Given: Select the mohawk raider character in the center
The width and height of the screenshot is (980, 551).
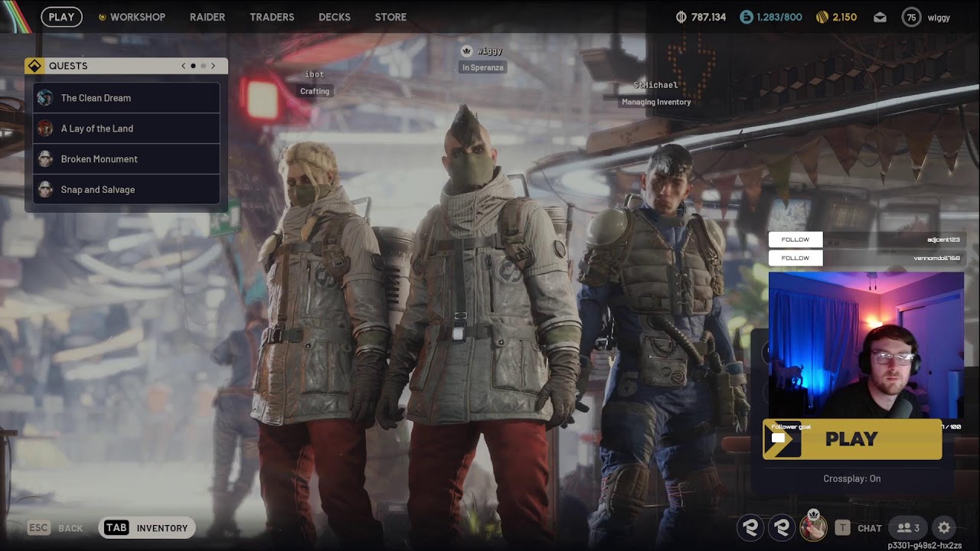Looking at the screenshot, I should tap(479, 321).
